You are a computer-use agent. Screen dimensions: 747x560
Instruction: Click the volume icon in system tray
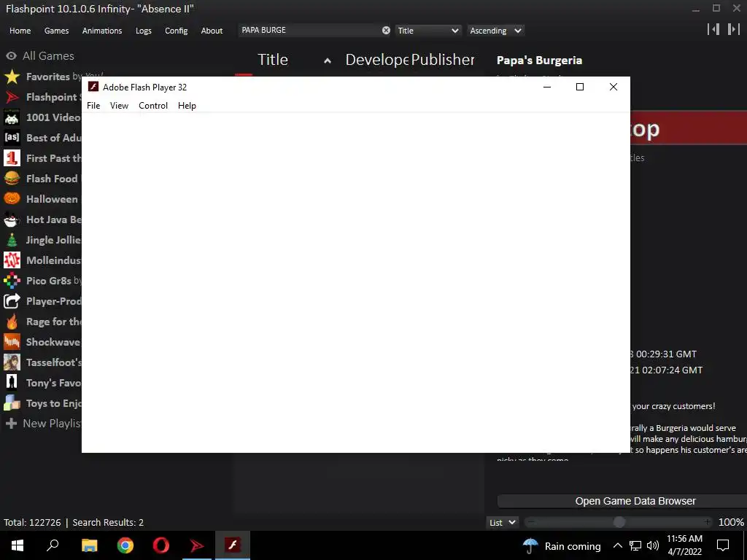[x=653, y=545]
